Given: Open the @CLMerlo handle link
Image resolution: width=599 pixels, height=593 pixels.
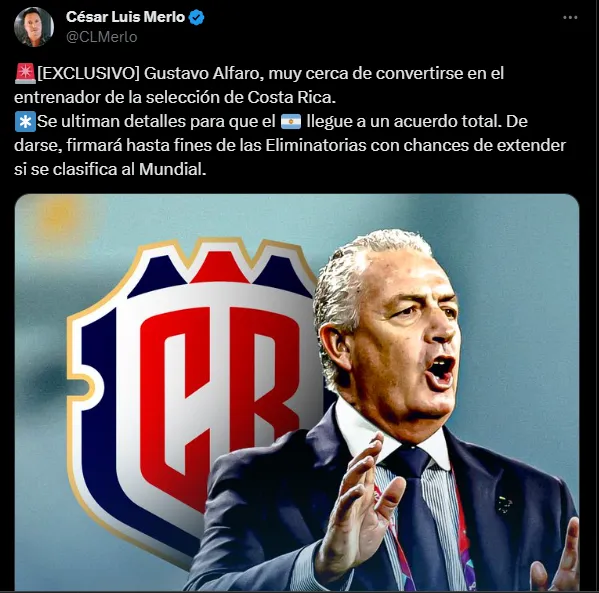Looking at the screenshot, I should [x=102, y=37].
